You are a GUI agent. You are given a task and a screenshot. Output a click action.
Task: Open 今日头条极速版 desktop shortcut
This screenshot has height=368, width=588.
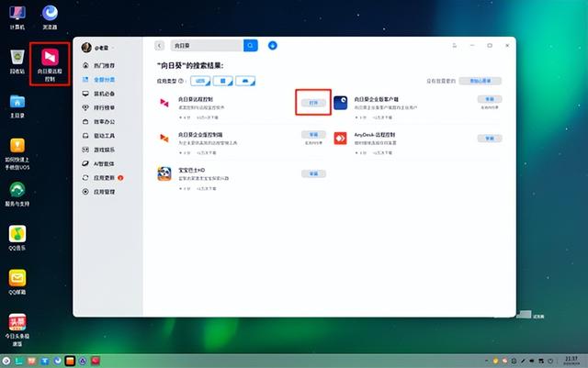click(x=17, y=329)
